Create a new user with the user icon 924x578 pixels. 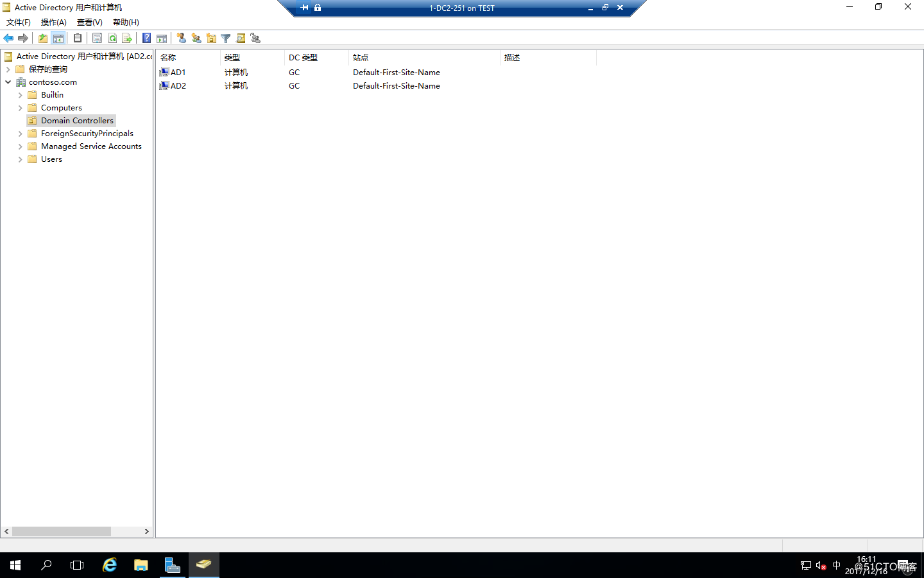click(182, 39)
